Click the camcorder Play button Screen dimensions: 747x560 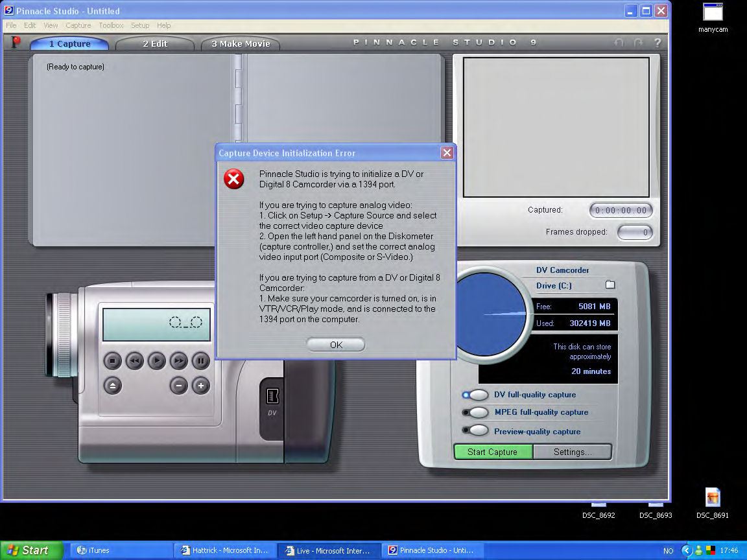click(x=157, y=361)
